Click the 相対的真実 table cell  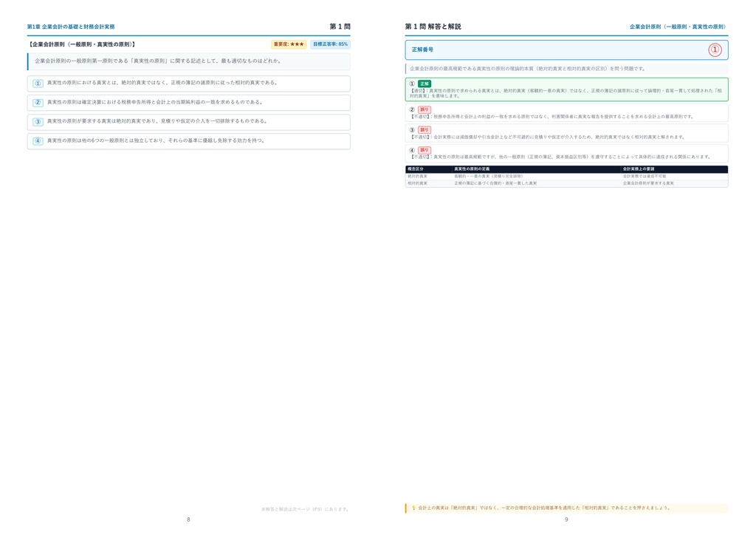coord(418,183)
